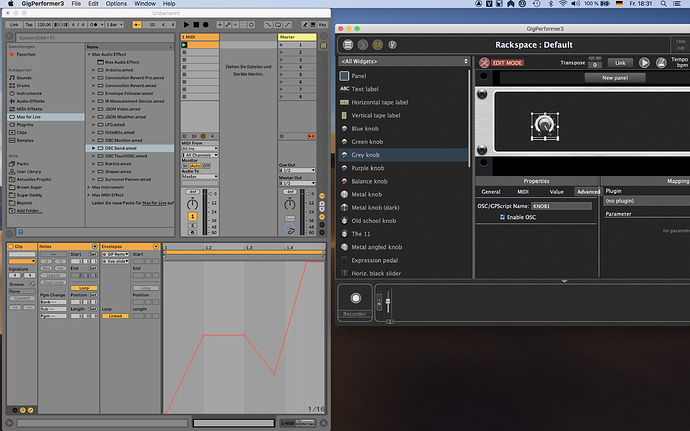The width and height of the screenshot is (690, 431).
Task: Collapse the Max Audio Effect folder
Action: point(89,54)
